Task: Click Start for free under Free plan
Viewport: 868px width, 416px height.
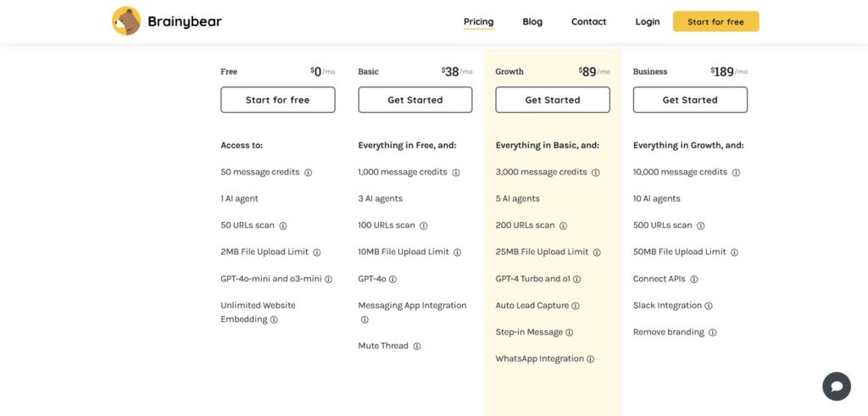Action: (278, 100)
